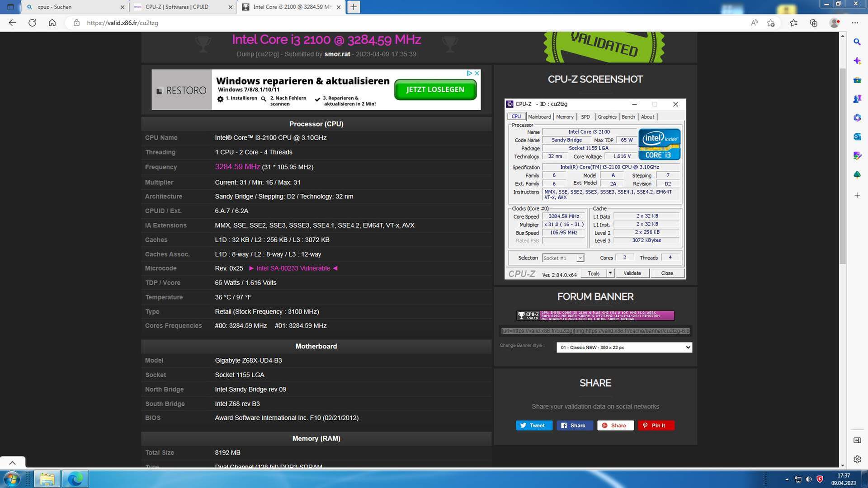Click the page vertical scrollbar

point(842,166)
